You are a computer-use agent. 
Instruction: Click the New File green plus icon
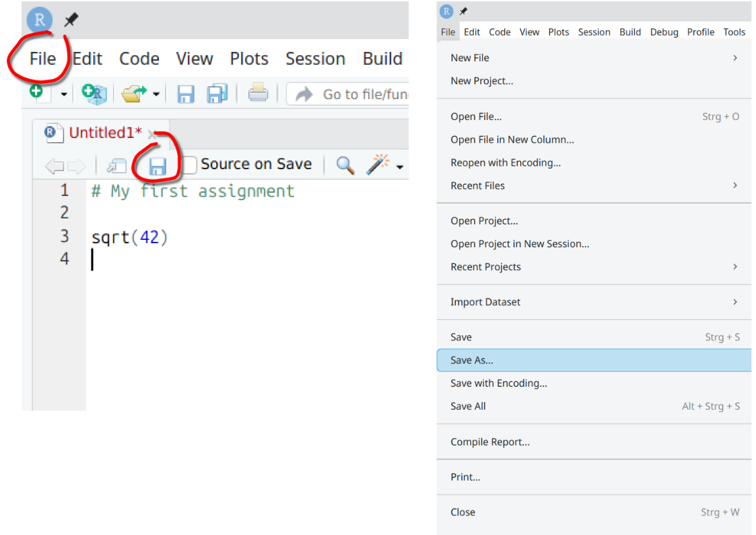[38, 93]
